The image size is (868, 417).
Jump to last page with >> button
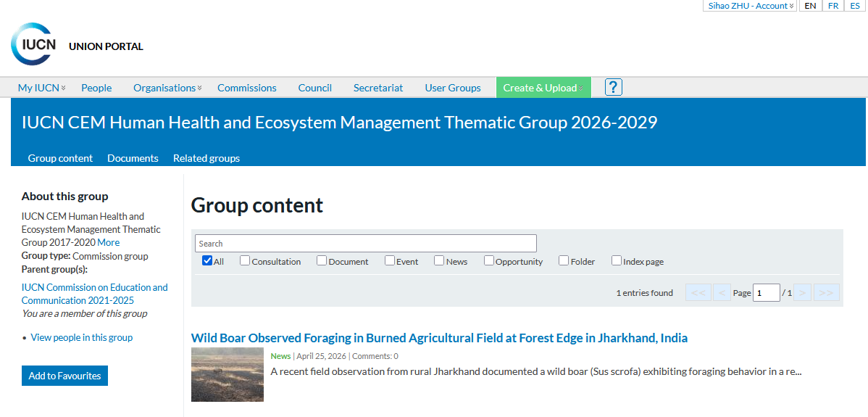(827, 292)
